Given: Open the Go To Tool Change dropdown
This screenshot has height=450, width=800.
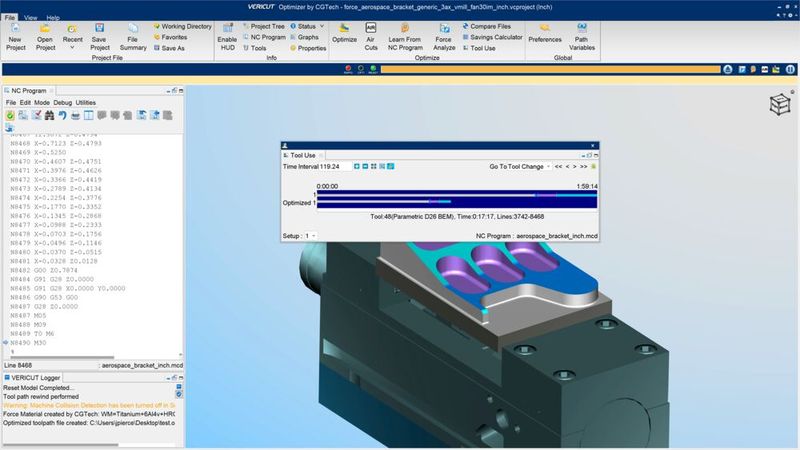Looking at the screenshot, I should [x=519, y=166].
